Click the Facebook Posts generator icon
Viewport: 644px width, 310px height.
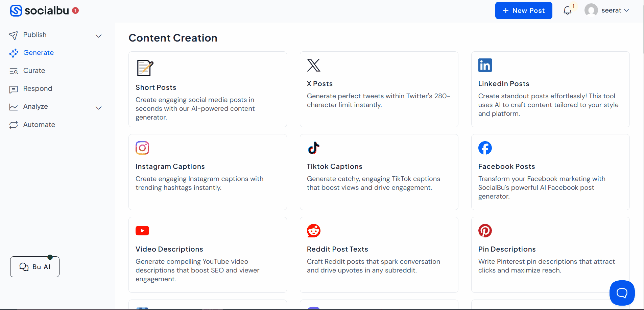[485, 148]
